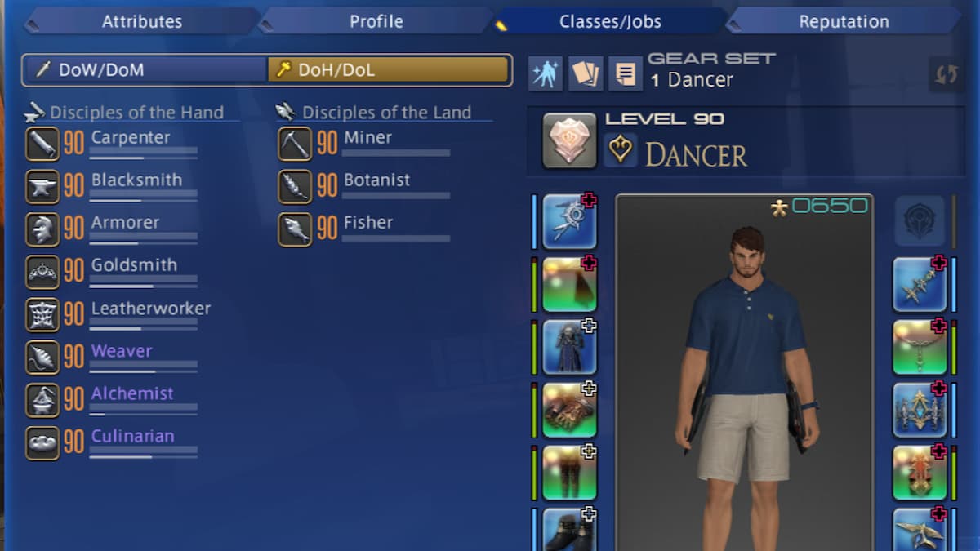
Task: Select the Botanist class entry
Action: click(364, 186)
